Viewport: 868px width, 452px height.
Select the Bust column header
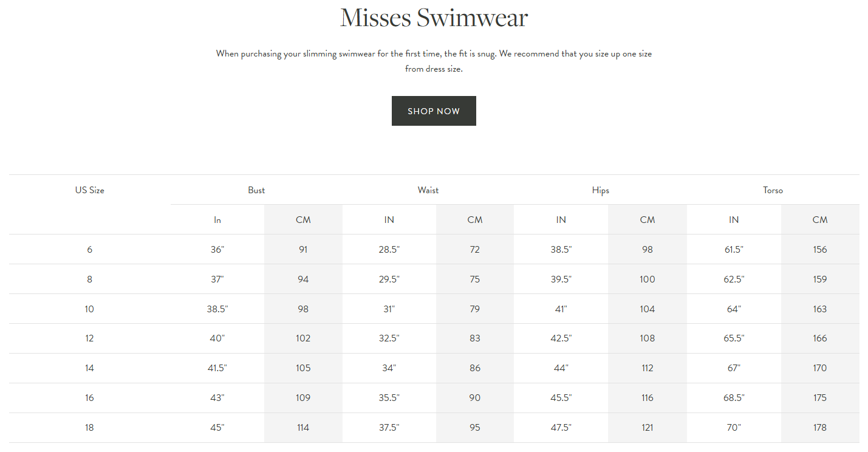(256, 190)
